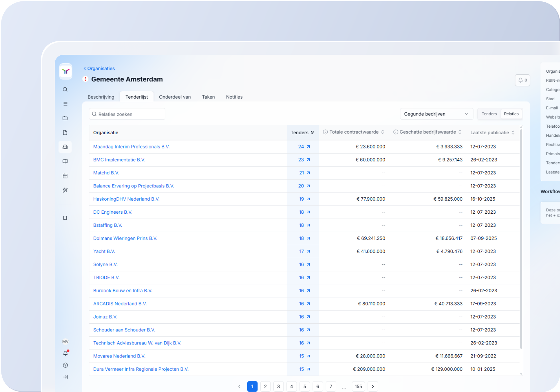Open tenders arrow for ARCADIS Nederland B.V.
This screenshot has width=560, height=392.
[308, 304]
